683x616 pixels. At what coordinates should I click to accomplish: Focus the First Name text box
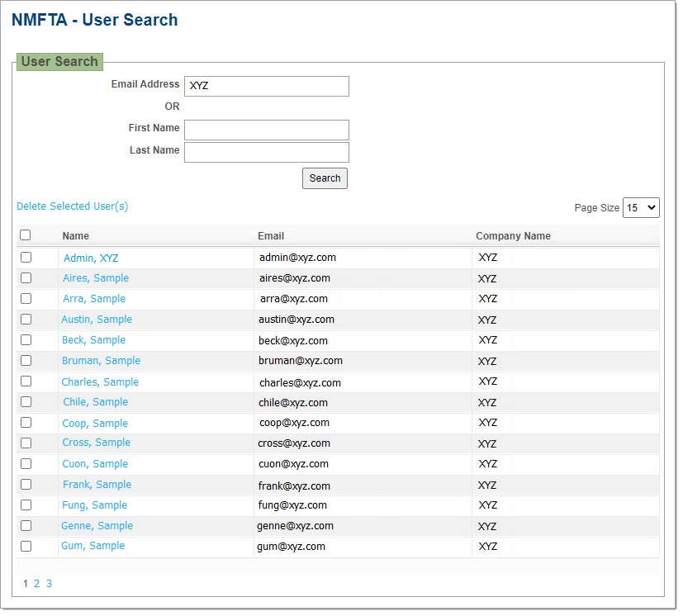tap(267, 130)
